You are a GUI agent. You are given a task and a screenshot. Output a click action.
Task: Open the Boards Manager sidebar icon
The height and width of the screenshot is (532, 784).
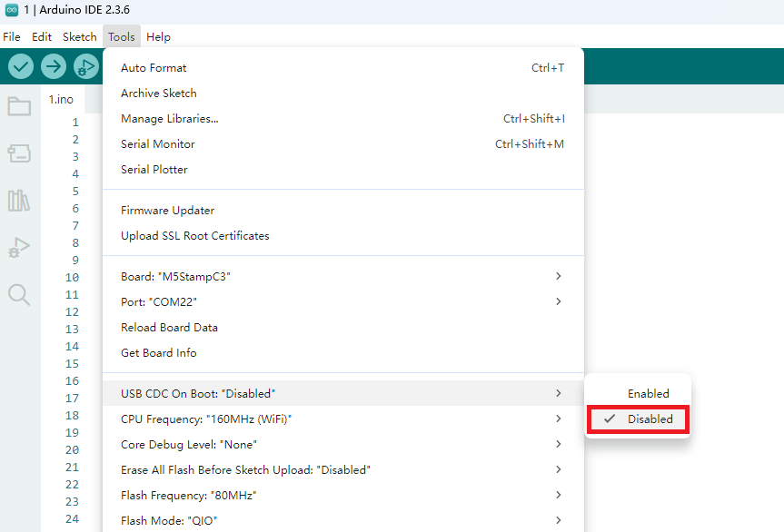pos(19,153)
